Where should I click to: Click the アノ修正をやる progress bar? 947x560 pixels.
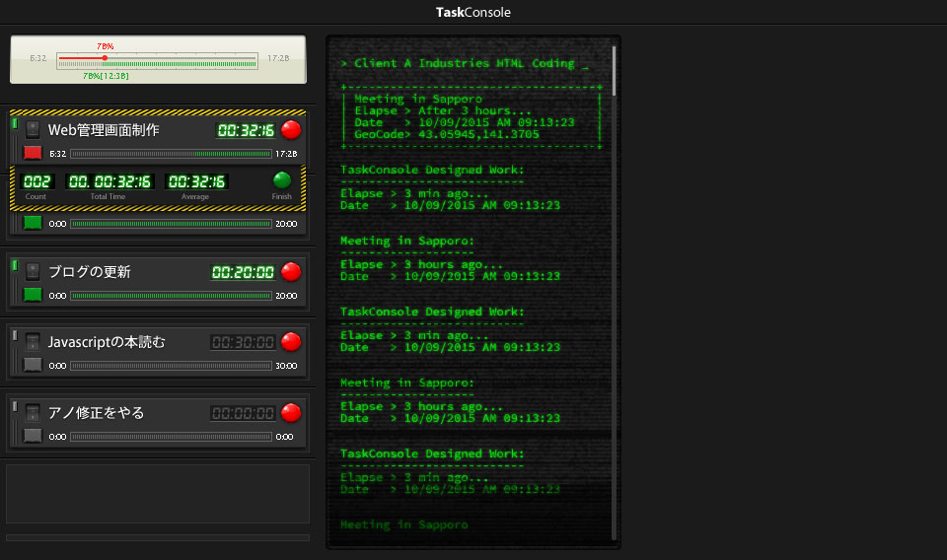pos(171,437)
